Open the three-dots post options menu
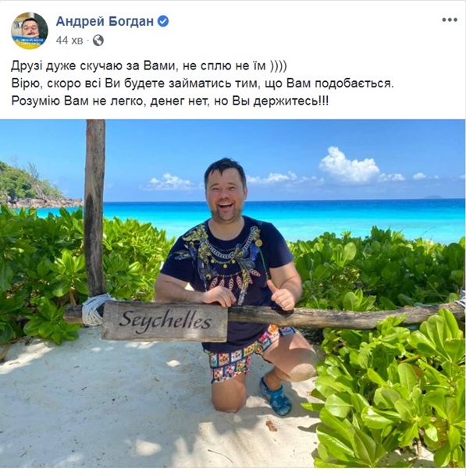466x476 pixels. (x=450, y=20)
